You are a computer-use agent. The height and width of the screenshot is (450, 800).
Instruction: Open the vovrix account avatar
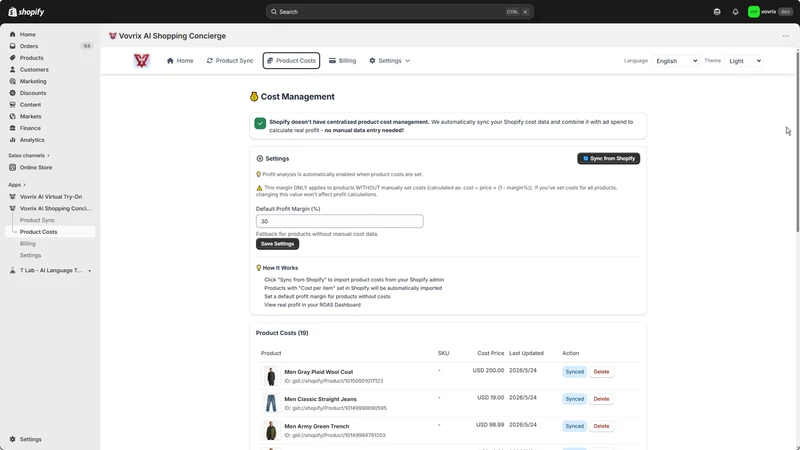pyautogui.click(x=754, y=12)
